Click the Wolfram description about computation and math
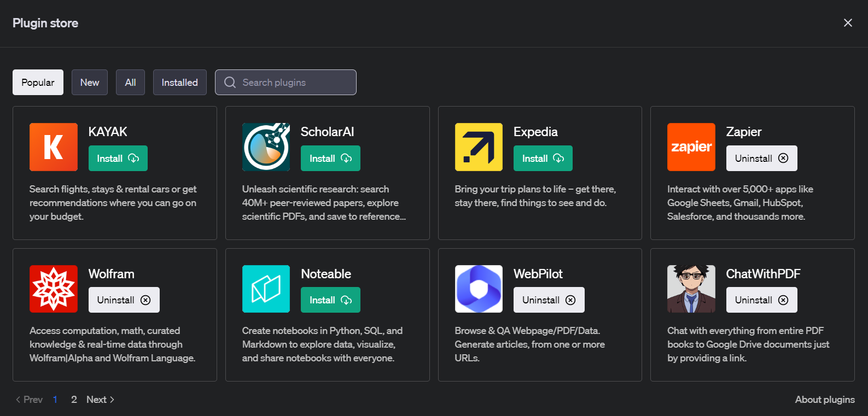This screenshot has width=868, height=416. [113, 344]
